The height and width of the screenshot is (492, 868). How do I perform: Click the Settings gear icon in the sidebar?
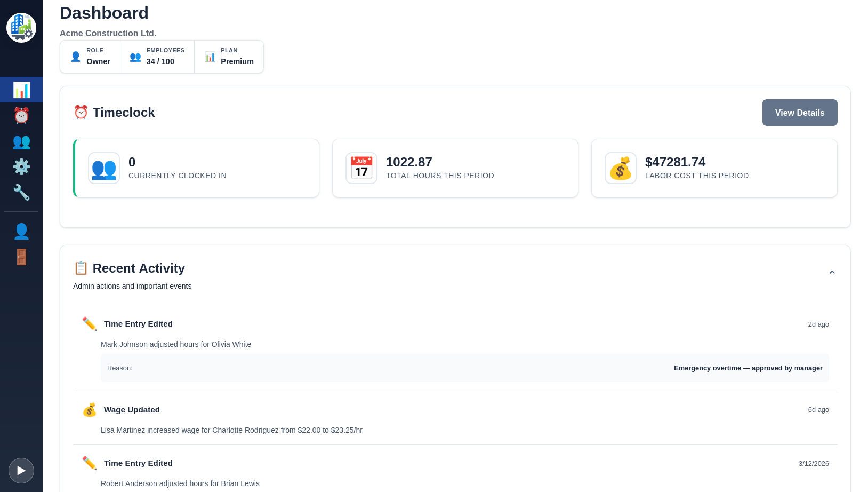click(x=21, y=166)
